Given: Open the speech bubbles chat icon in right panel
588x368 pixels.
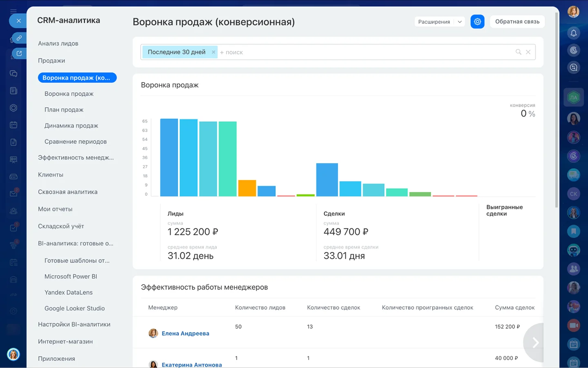Looking at the screenshot, I should [x=574, y=175].
